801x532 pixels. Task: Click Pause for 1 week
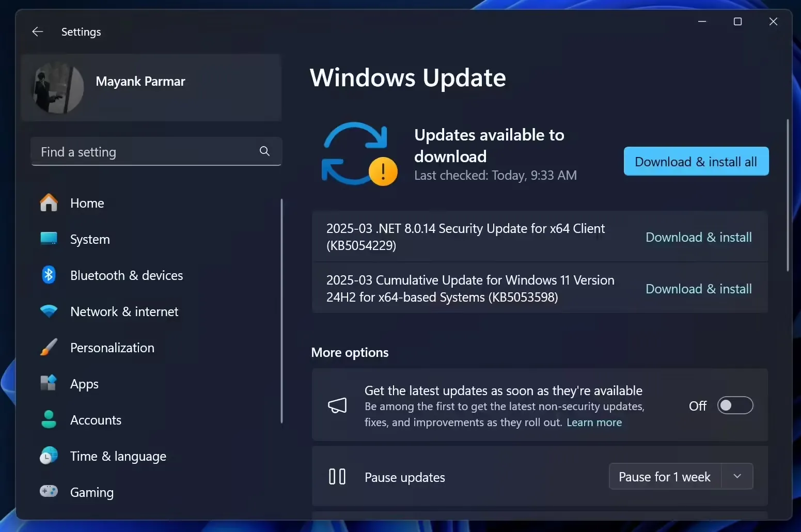(x=665, y=476)
